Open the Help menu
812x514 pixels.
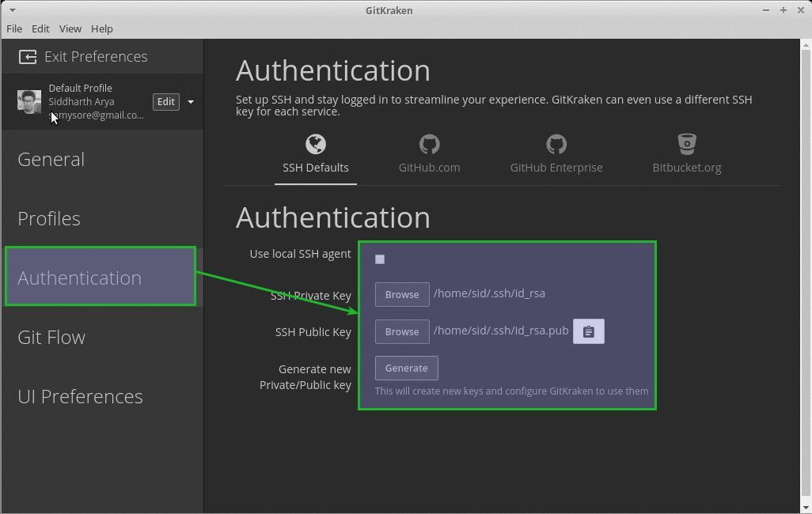pos(102,29)
